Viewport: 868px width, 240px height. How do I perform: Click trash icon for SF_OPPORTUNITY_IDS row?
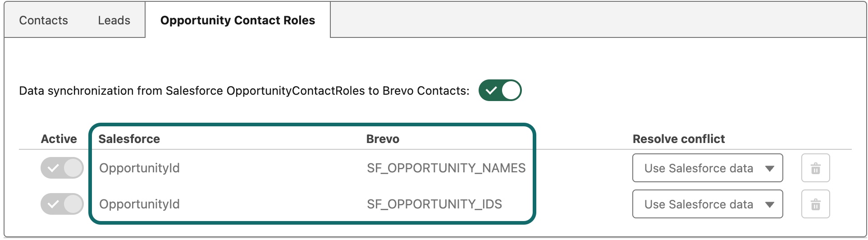click(815, 204)
